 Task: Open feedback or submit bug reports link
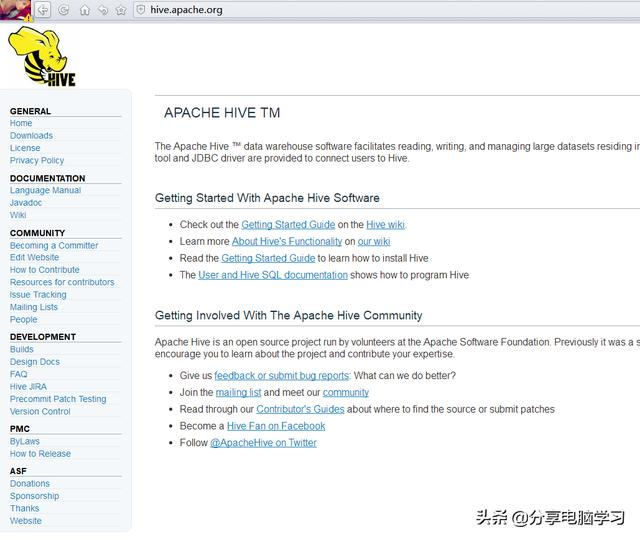click(x=282, y=376)
